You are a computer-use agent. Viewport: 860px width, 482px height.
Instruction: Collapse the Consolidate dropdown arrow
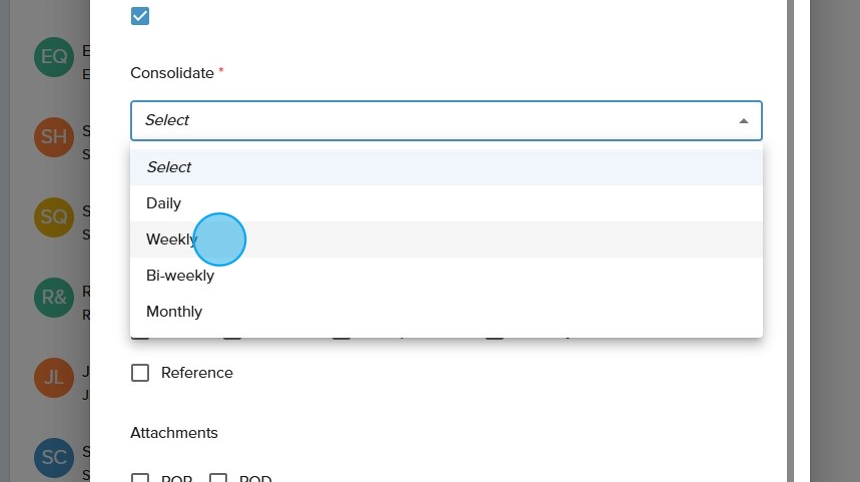click(x=743, y=121)
